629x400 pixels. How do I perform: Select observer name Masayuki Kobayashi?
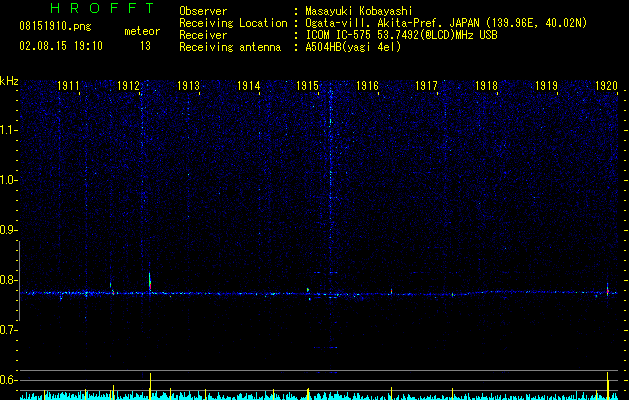(x=359, y=11)
